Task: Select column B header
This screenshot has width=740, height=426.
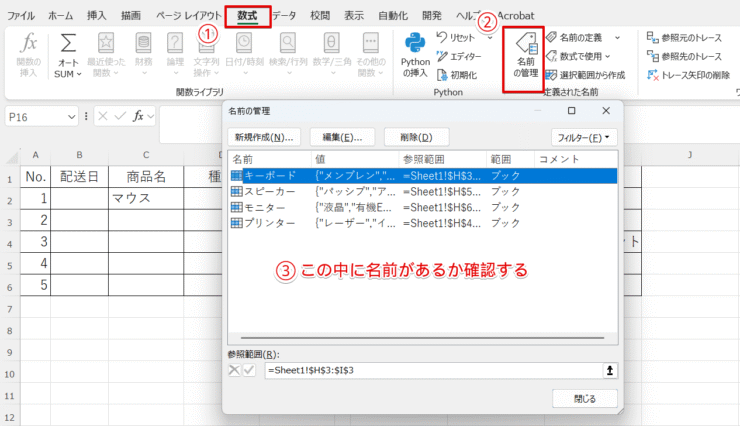Action: (x=79, y=155)
